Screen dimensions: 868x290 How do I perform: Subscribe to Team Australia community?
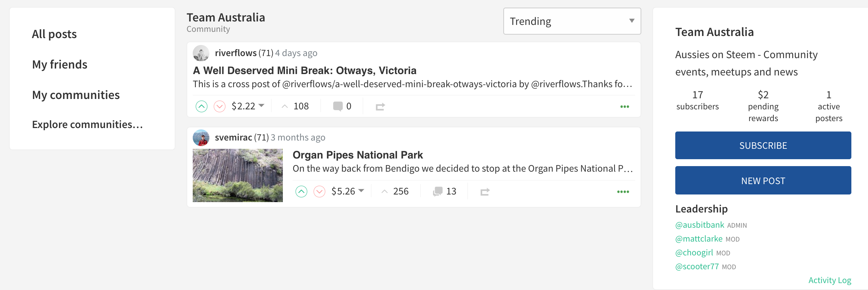point(763,145)
